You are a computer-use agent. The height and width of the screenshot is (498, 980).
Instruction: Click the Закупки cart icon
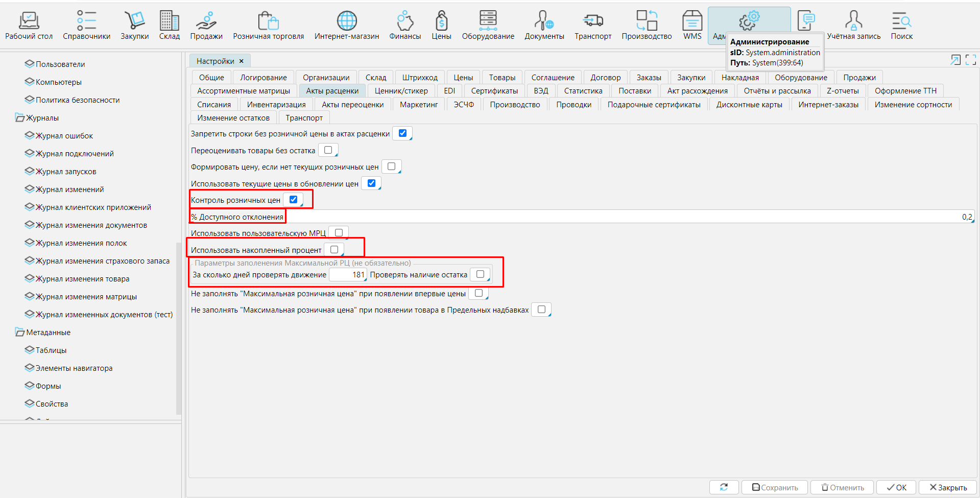pyautogui.click(x=134, y=21)
